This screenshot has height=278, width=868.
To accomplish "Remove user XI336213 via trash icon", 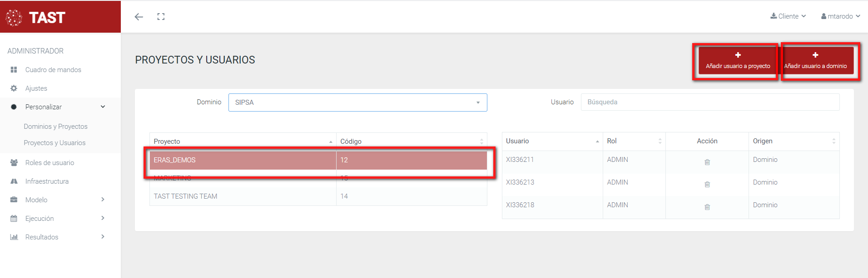I will 707,184.
